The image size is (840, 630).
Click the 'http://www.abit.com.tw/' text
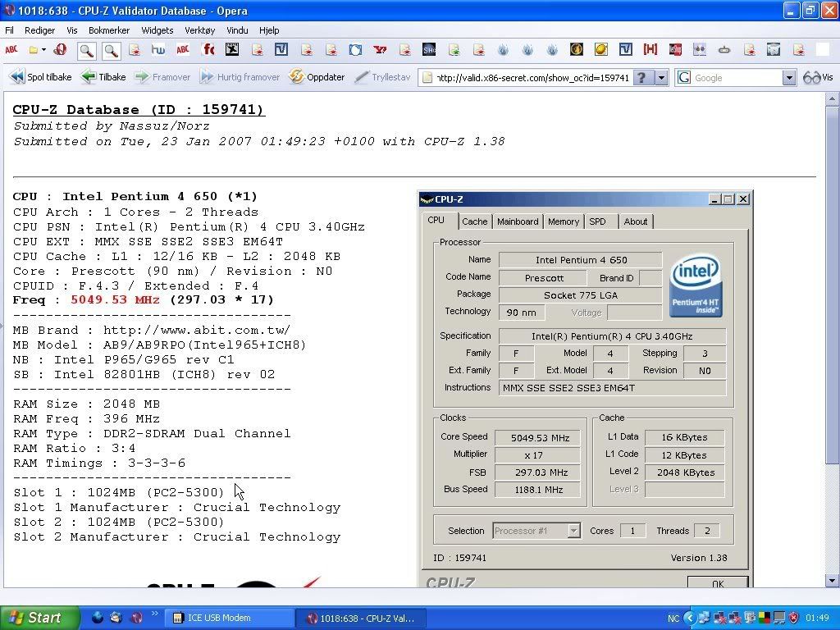197,330
